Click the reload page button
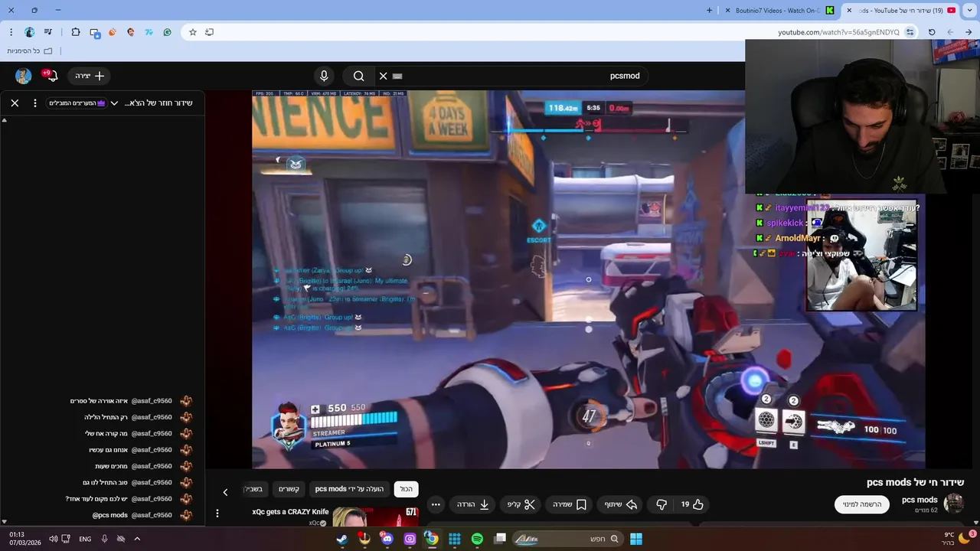The height and width of the screenshot is (551, 980). coord(932,32)
